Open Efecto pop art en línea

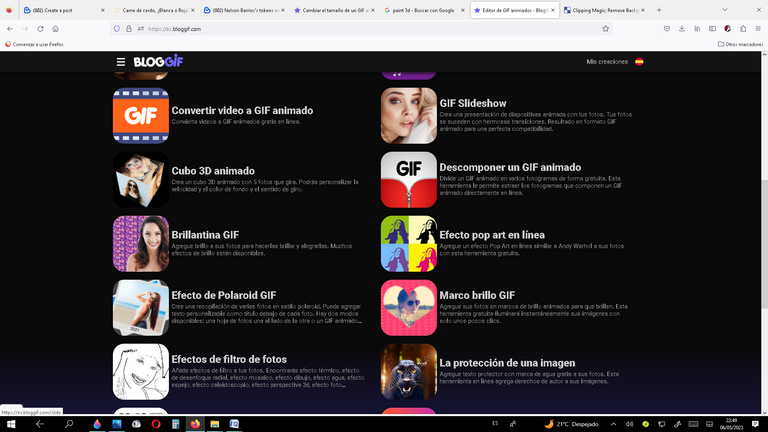492,235
